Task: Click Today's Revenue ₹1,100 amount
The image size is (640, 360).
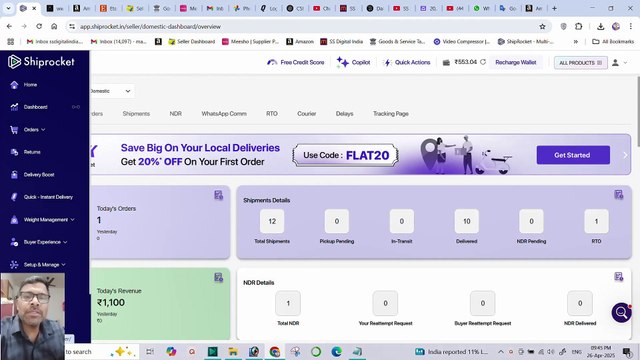Action: [111, 302]
